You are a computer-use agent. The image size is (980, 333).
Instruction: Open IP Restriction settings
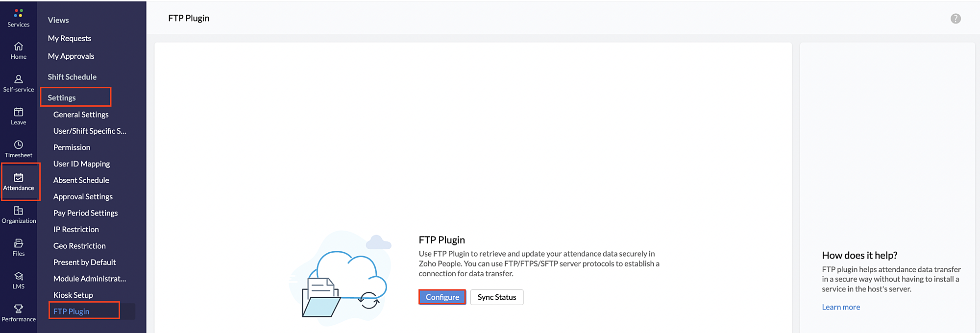tap(76, 230)
